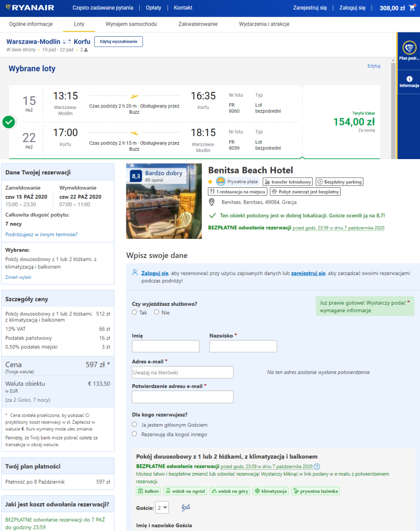Click the Benitsa Beach Hotel title
The height and width of the screenshot is (531, 420).
[250, 170]
